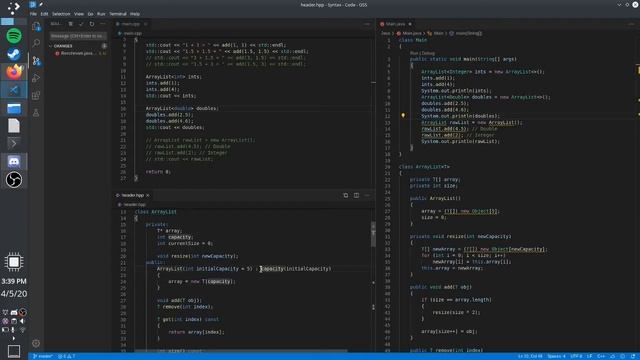640x360 pixels.
Task: Click the open changes icon in header.hpp group
Action: (x=346, y=196)
